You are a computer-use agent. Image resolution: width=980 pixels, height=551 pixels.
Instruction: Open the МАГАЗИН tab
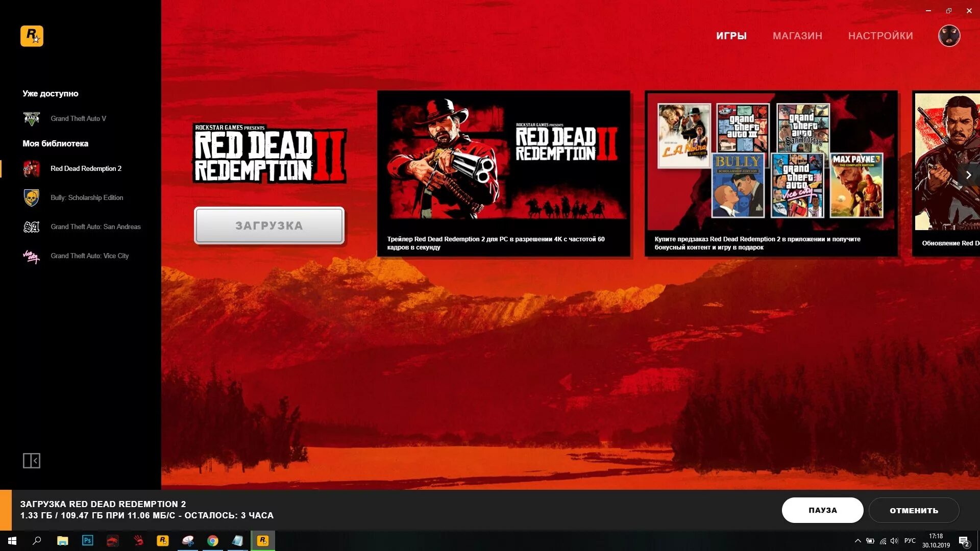pos(797,36)
